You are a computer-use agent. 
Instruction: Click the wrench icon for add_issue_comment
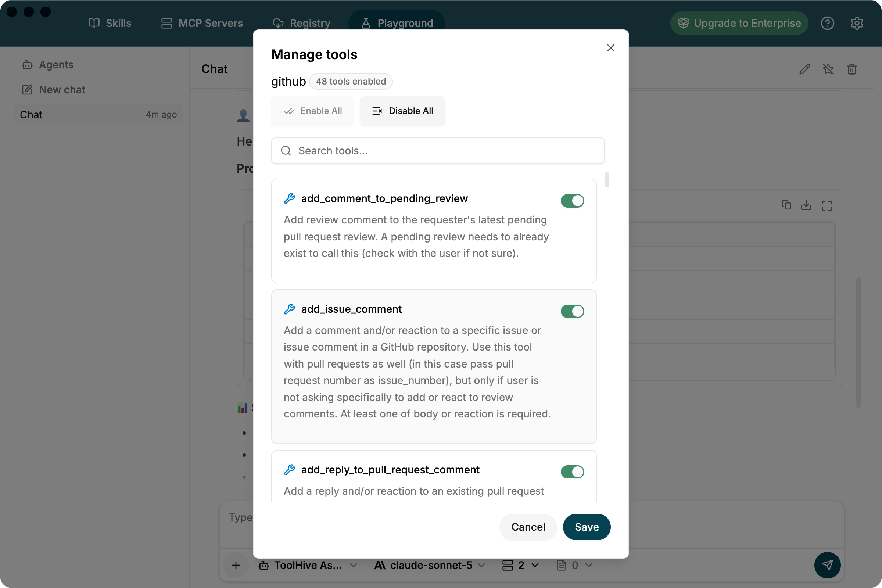pos(290,309)
